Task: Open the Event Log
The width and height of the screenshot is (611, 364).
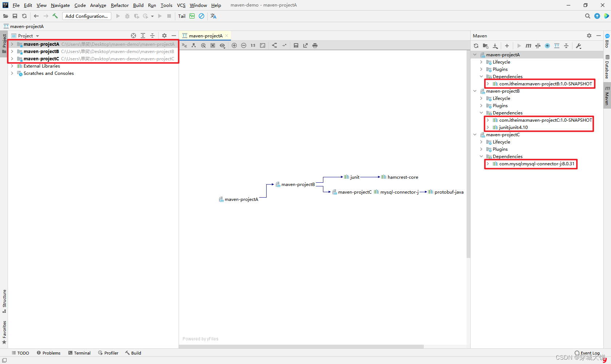Action: point(587,353)
